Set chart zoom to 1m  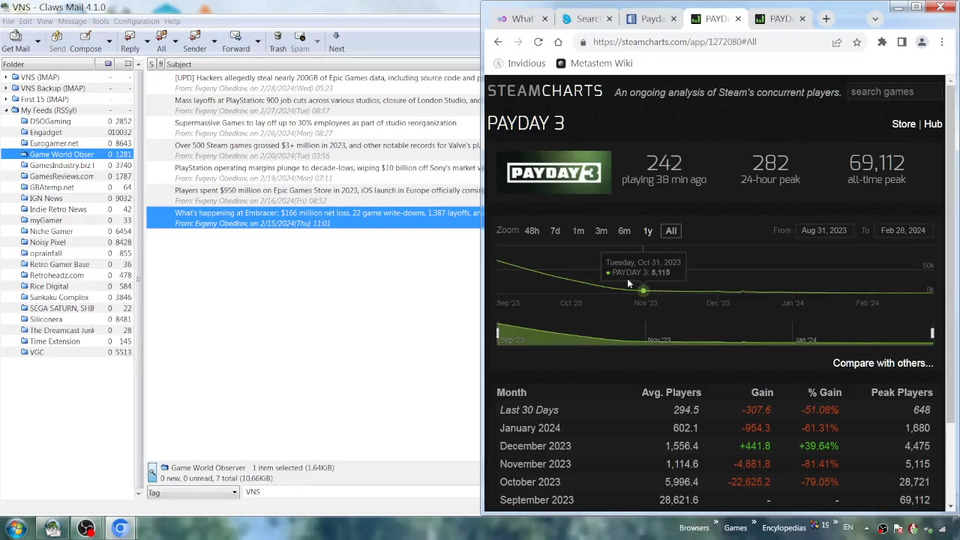pos(578,231)
